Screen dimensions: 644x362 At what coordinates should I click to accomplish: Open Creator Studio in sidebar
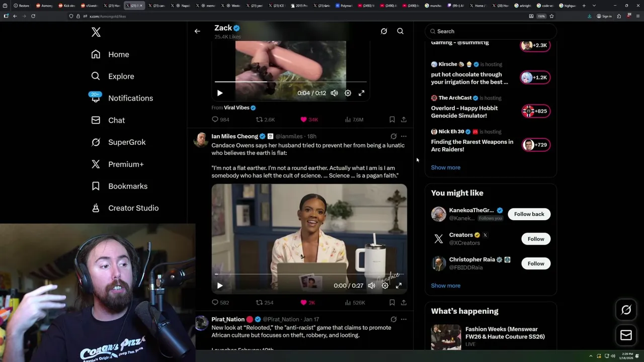click(125, 208)
